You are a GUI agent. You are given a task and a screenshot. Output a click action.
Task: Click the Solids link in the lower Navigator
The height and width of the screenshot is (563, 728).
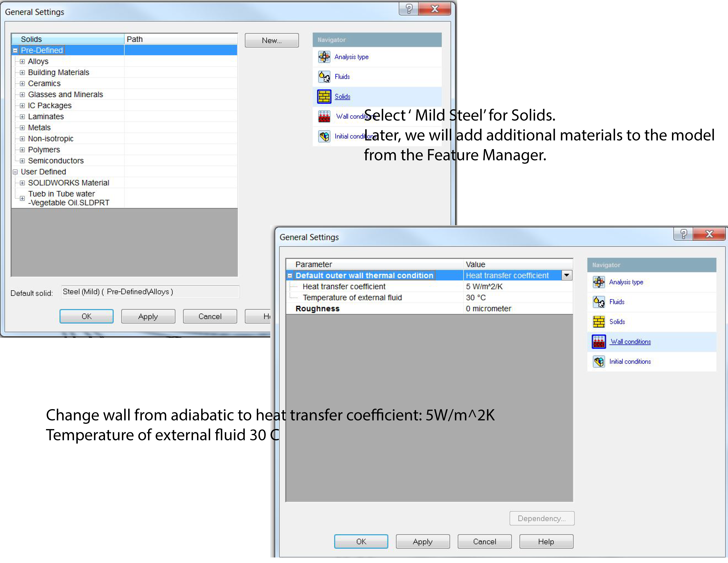coord(617,321)
